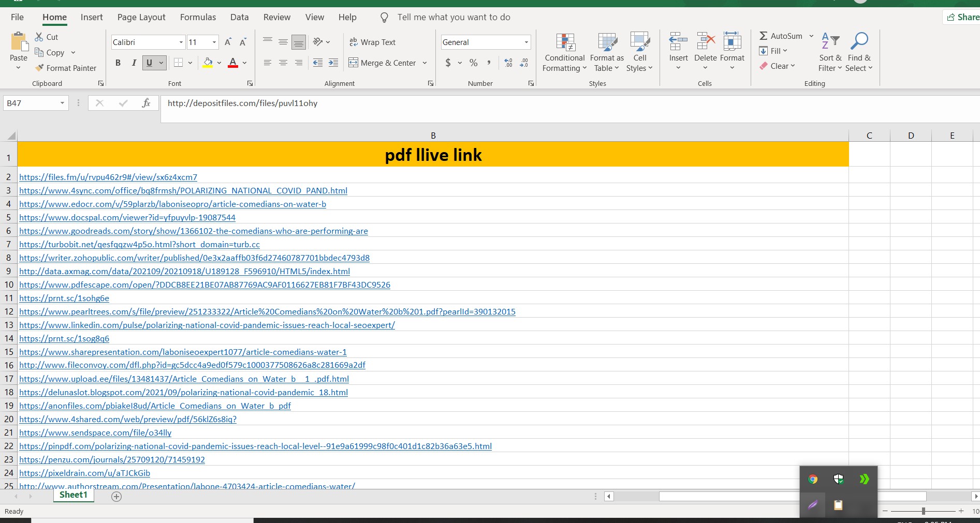Adjust the zoom slider
This screenshot has width=980, height=523.
[924, 511]
